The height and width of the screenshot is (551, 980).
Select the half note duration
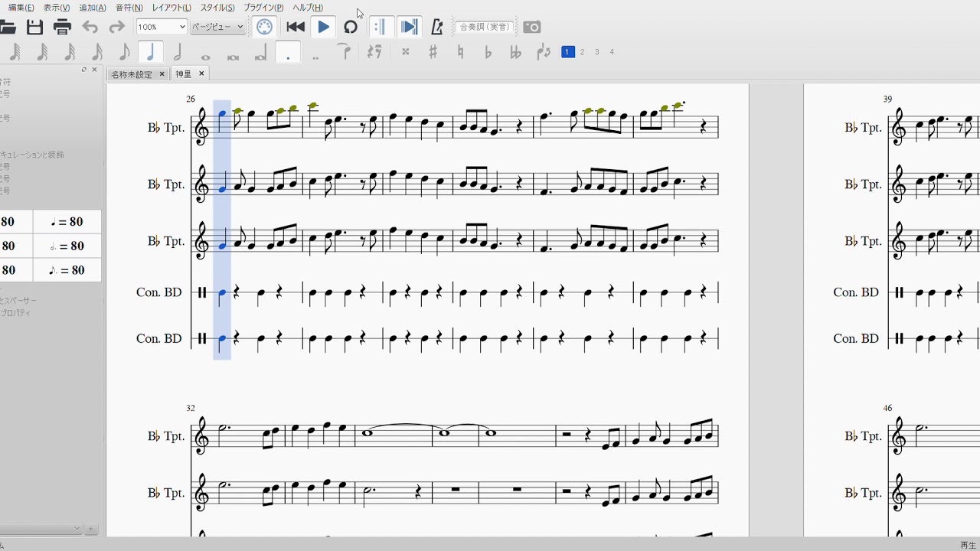point(178,52)
